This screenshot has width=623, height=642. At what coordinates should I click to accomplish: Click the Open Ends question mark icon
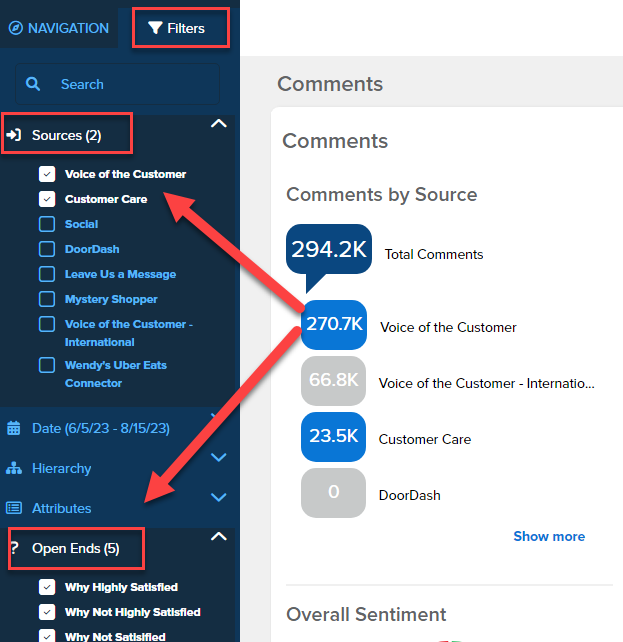coord(14,549)
